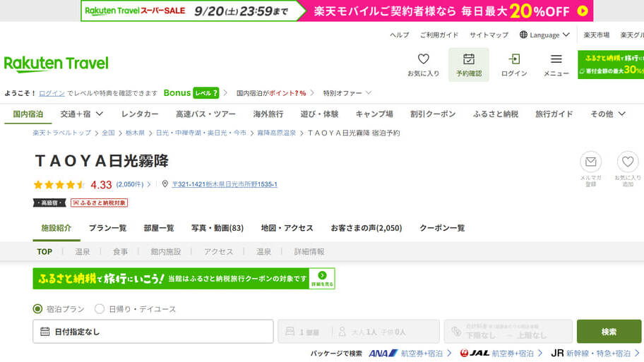The height and width of the screenshot is (362, 644).
Task: Click the サイトマップ link
Action: point(489,35)
